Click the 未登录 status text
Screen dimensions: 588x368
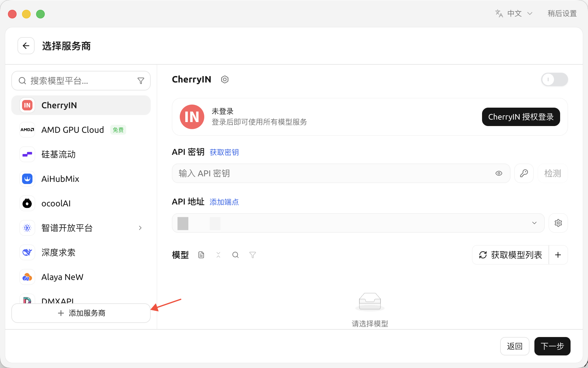click(x=223, y=111)
